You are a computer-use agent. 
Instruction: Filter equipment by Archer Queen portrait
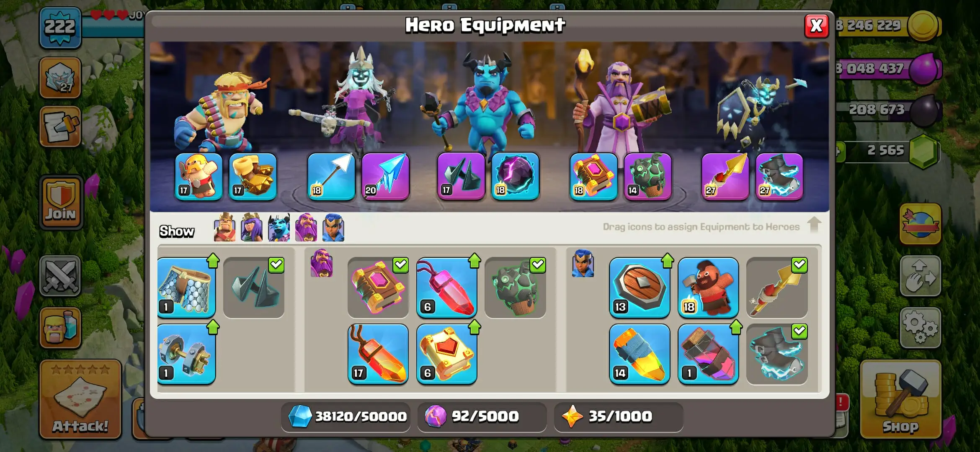[x=252, y=228]
